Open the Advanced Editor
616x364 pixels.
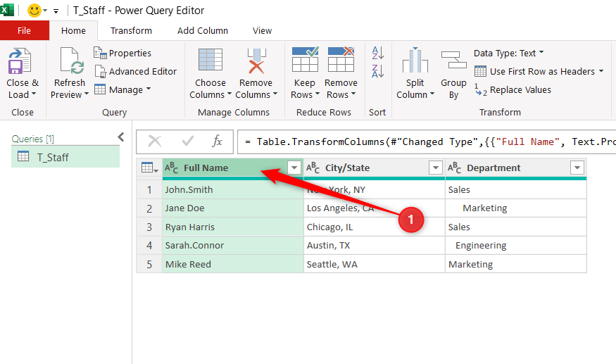(136, 71)
